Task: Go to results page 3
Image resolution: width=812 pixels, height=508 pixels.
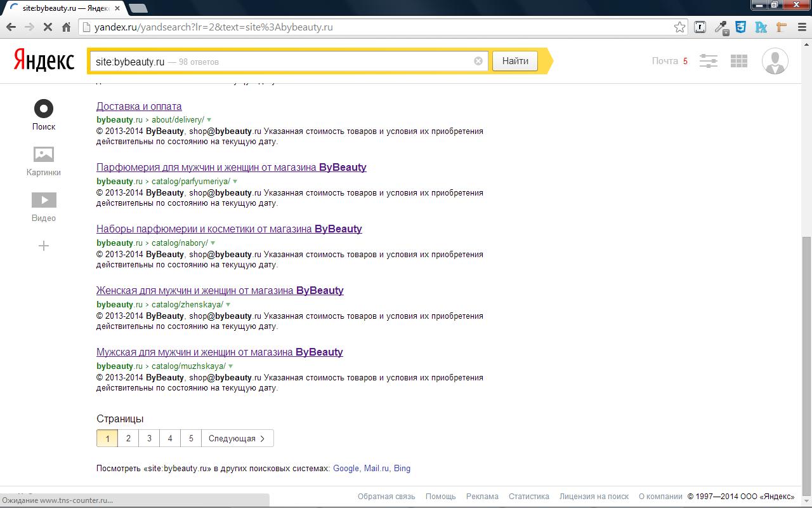Action: coord(149,438)
